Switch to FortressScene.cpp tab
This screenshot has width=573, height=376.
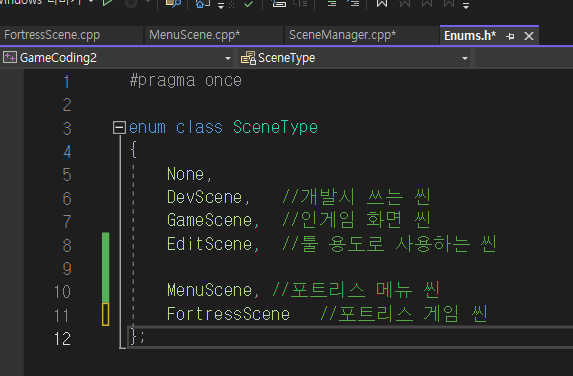[52, 35]
